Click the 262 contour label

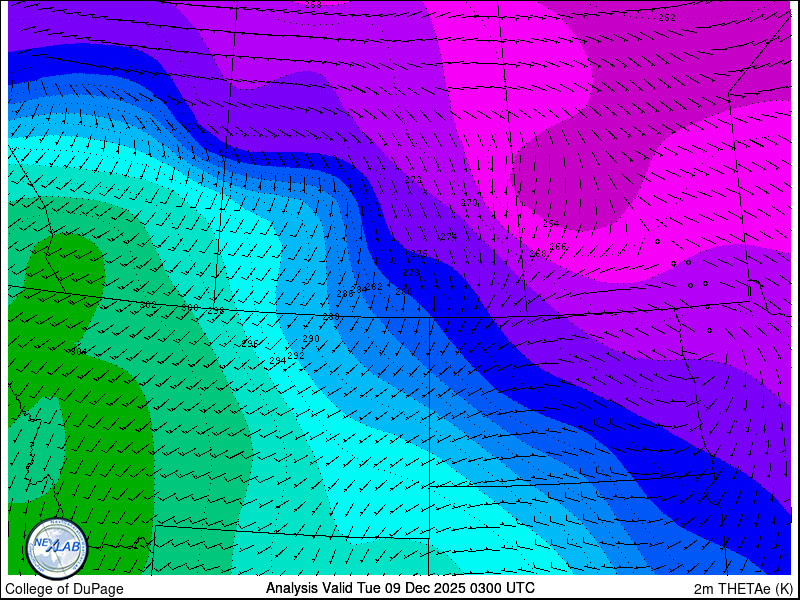[667, 18]
